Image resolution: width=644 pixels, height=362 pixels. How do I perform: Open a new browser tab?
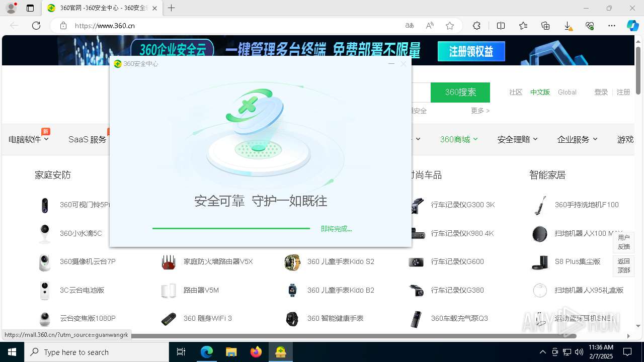172,8
